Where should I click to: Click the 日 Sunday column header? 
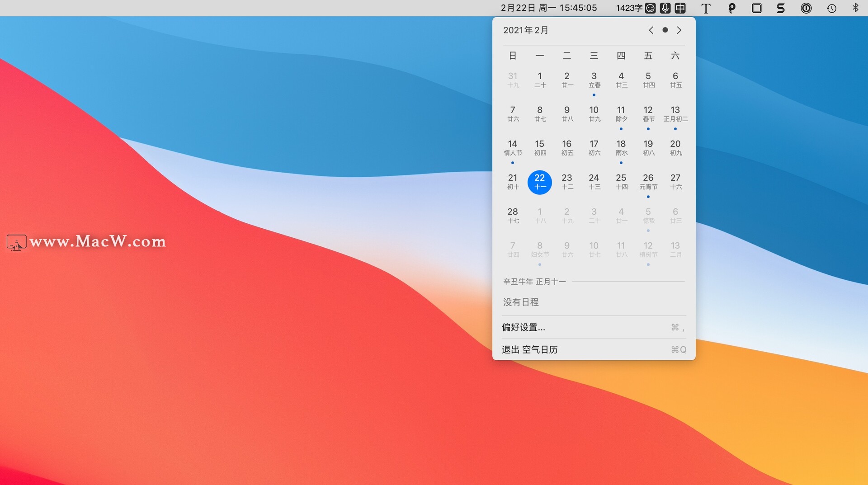(x=513, y=56)
